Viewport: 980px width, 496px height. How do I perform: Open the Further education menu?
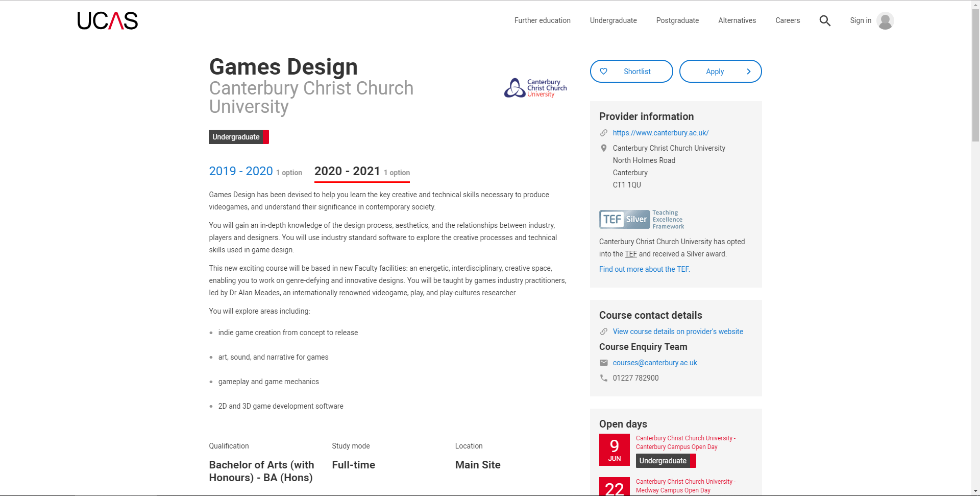tap(542, 21)
